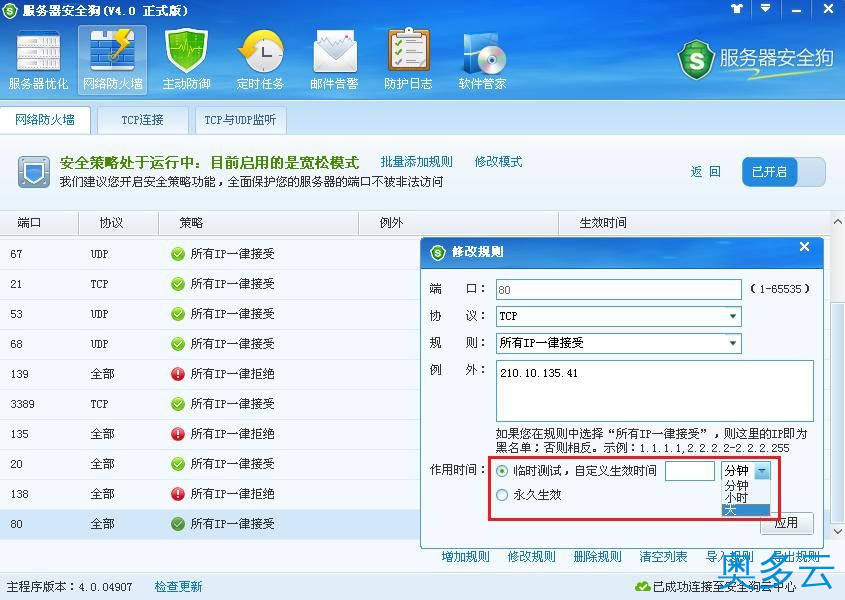Expand the 协议 TCP dropdown
This screenshot has width=845, height=600.
[x=733, y=316]
